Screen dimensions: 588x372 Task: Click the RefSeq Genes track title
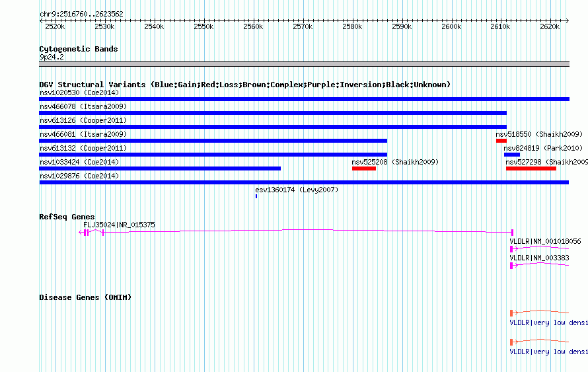tap(67, 217)
